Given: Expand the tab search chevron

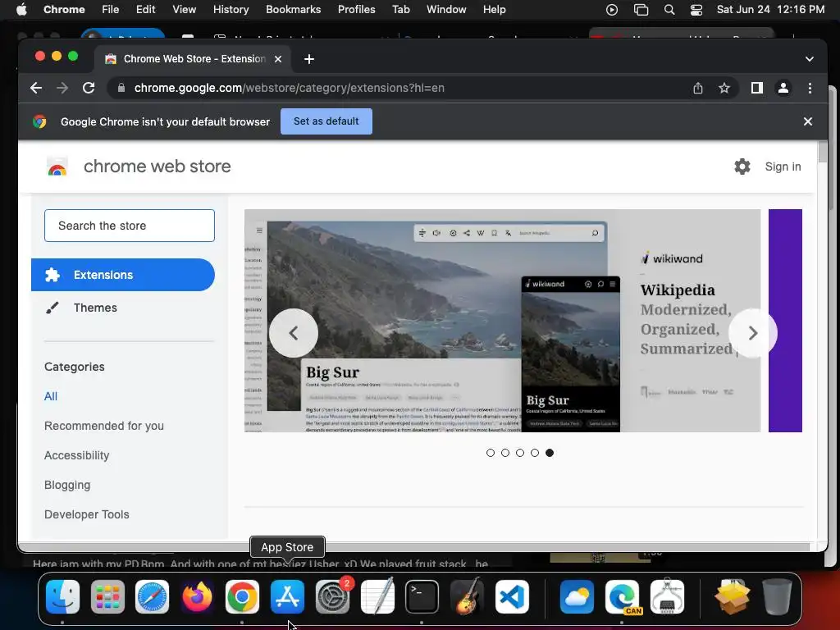Looking at the screenshot, I should coord(810,59).
